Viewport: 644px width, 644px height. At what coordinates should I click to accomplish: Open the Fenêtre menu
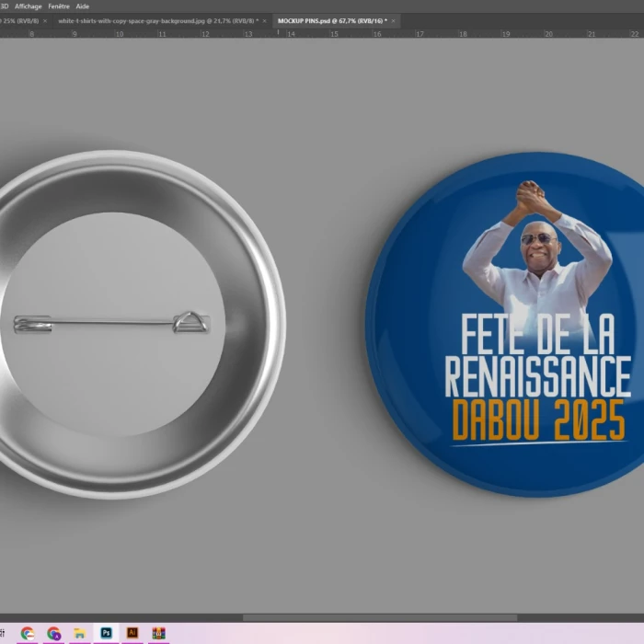(x=59, y=6)
